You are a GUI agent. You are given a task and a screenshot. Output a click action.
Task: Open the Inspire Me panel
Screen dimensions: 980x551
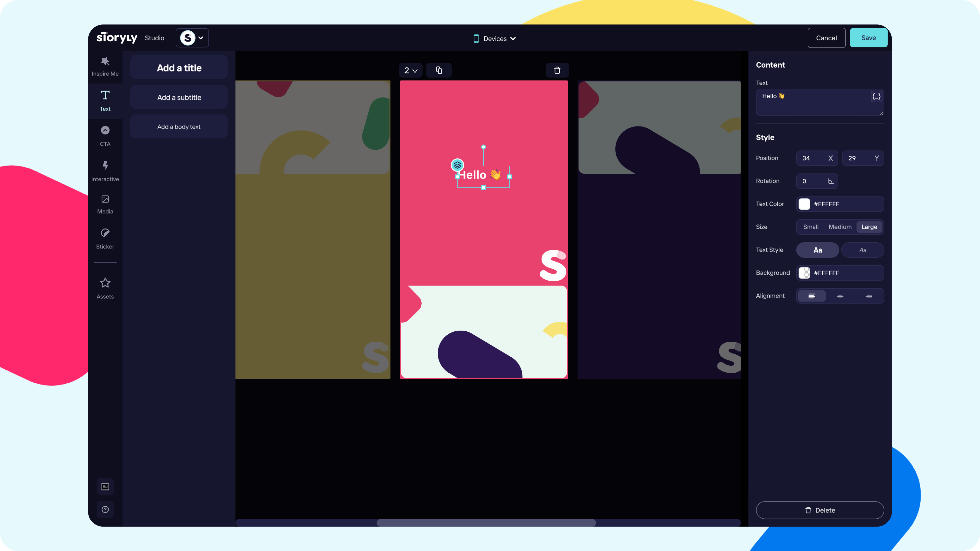105,66
